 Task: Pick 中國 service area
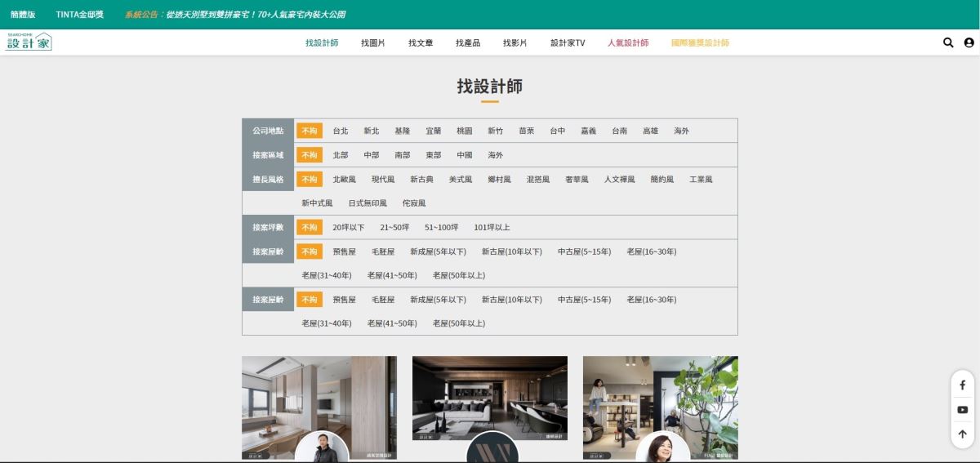pos(465,155)
